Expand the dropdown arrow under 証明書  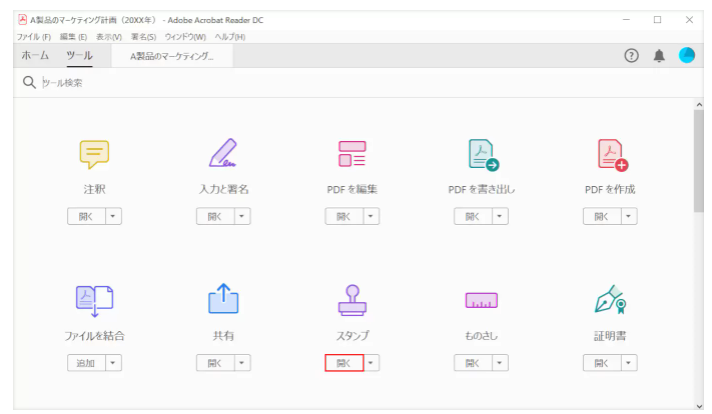629,363
